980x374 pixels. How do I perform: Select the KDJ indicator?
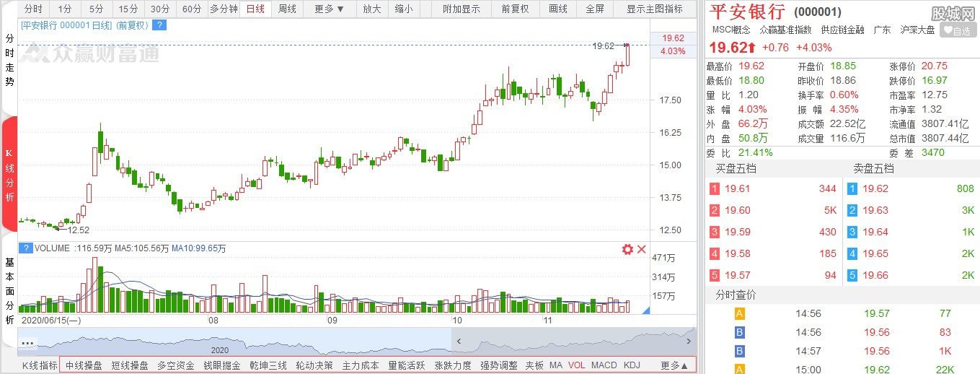(x=632, y=365)
